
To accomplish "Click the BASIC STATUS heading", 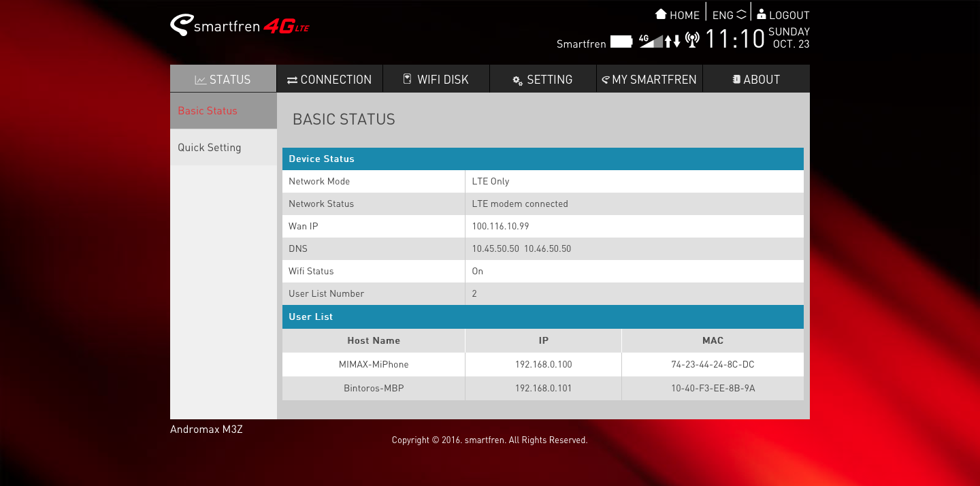I will (x=344, y=119).
